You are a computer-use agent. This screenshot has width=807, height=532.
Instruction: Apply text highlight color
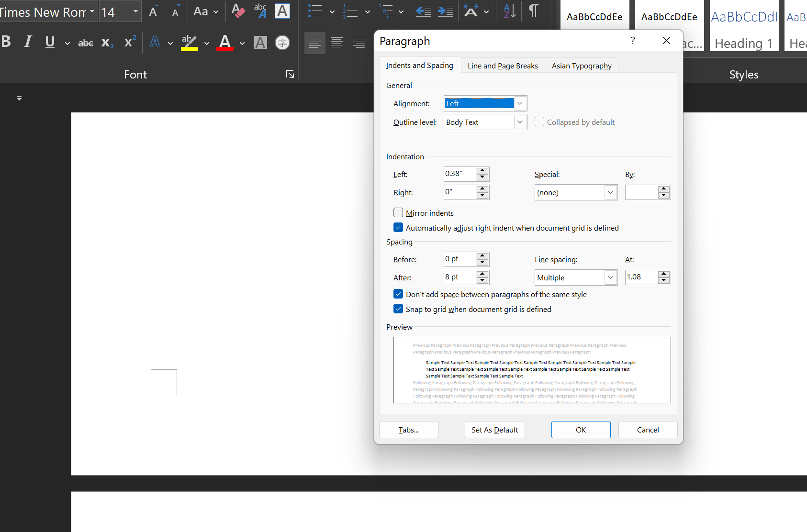[190, 43]
